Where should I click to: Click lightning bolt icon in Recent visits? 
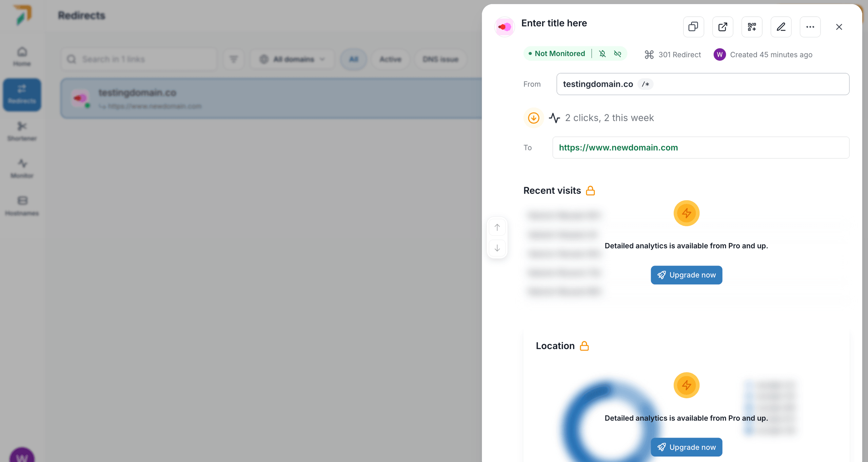pyautogui.click(x=687, y=213)
